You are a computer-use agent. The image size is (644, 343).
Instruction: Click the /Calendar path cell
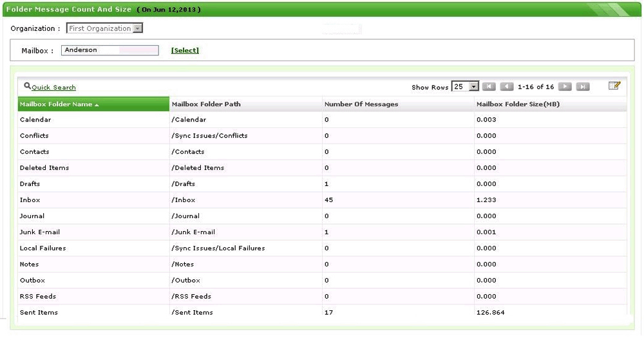pos(245,120)
